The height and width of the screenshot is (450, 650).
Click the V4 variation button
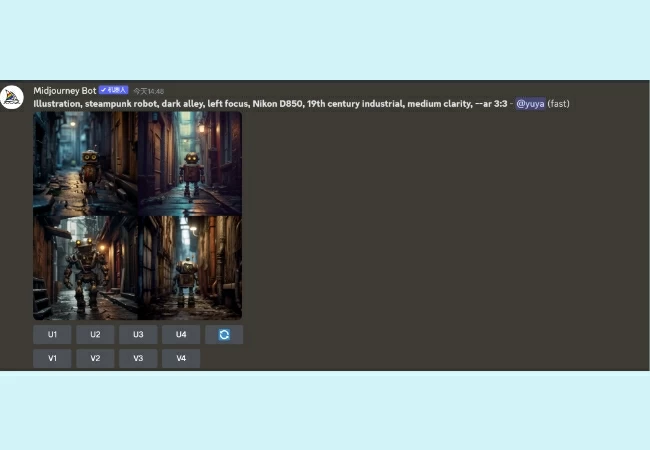click(181, 358)
